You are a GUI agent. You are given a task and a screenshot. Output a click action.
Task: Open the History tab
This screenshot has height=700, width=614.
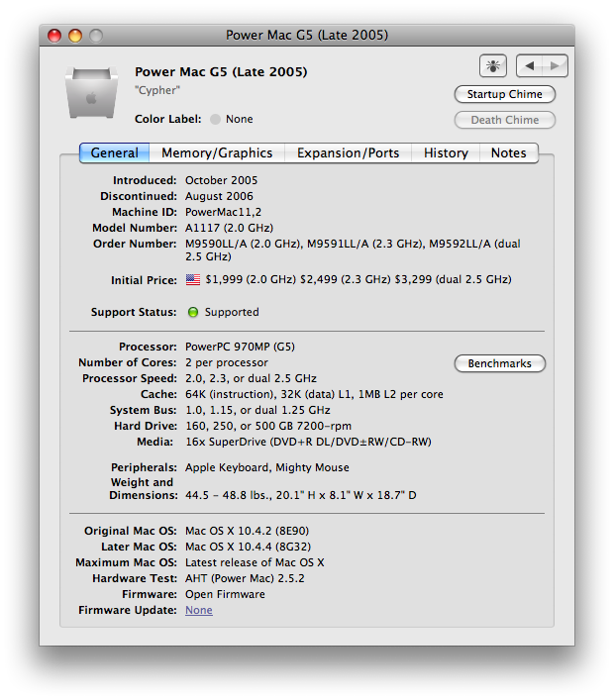click(x=446, y=153)
